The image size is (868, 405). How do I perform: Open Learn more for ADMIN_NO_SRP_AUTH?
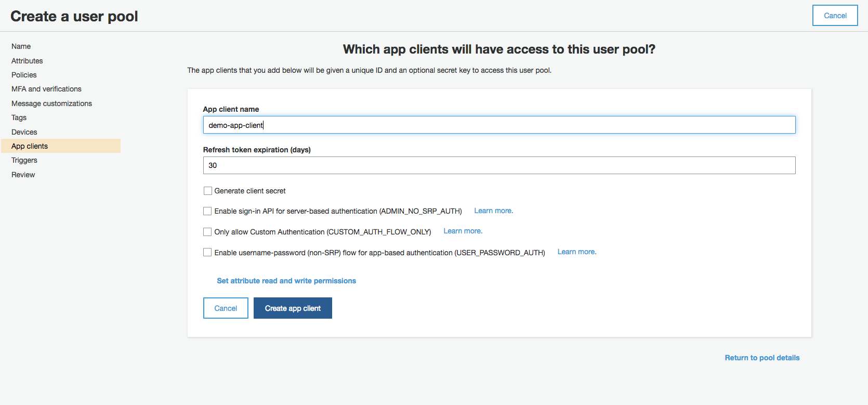click(493, 211)
